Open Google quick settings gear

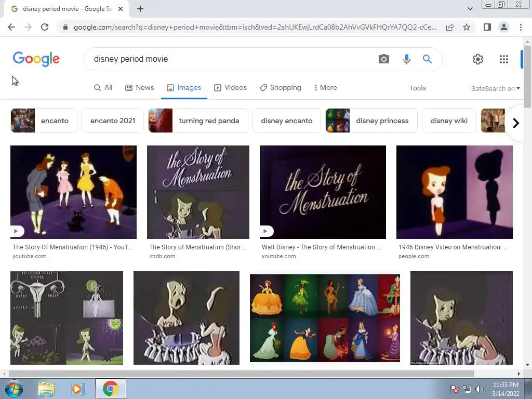(x=478, y=59)
